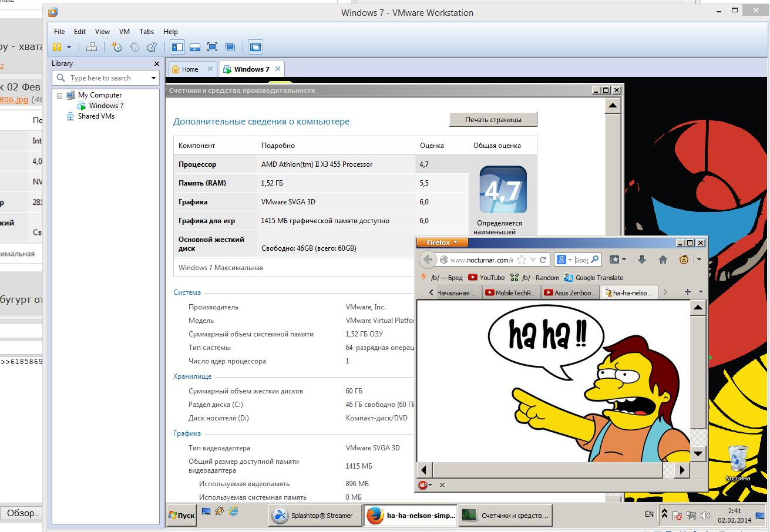Open the URL history dropdown arrow
The height and width of the screenshot is (532, 770).
tap(532, 260)
